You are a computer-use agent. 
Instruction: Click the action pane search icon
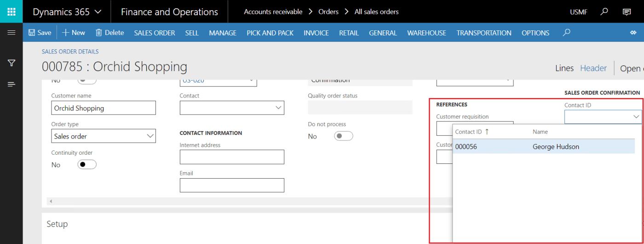tap(567, 33)
